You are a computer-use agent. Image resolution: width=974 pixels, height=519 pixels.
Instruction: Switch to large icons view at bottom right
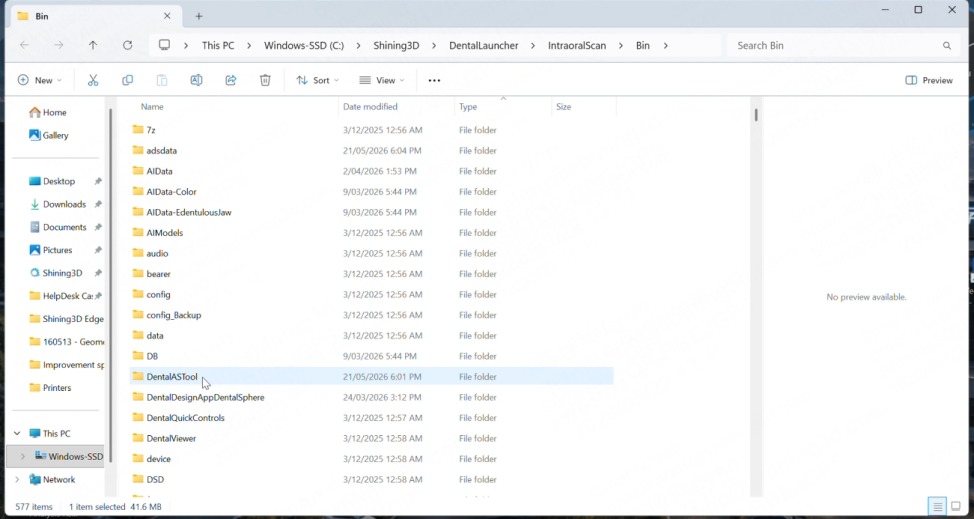coord(956,506)
